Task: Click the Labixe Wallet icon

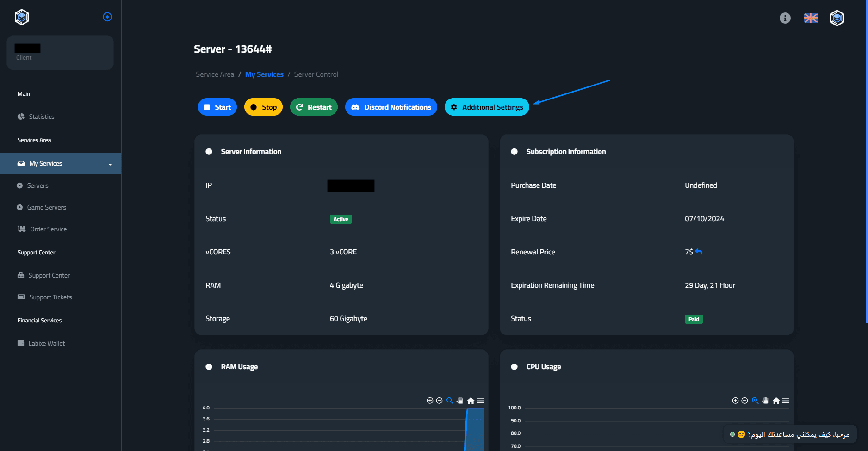Action: tap(21, 343)
